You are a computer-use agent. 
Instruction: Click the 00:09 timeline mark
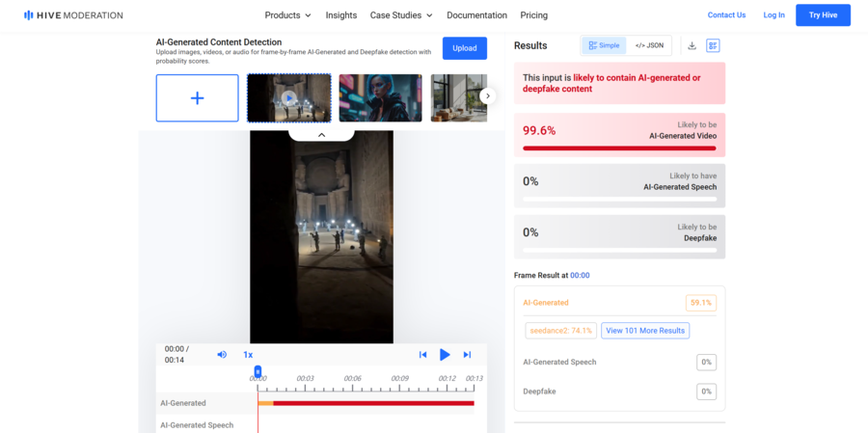pyautogui.click(x=399, y=378)
